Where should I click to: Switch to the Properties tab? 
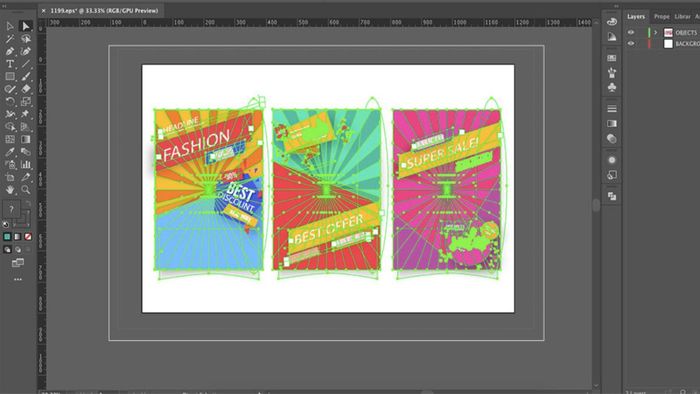[x=662, y=17]
